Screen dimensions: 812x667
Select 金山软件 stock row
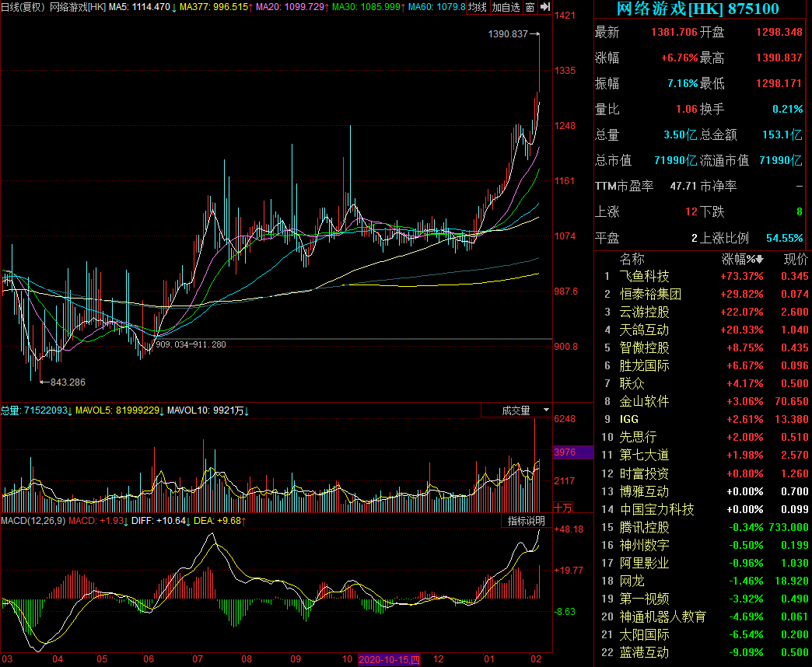[703, 402]
